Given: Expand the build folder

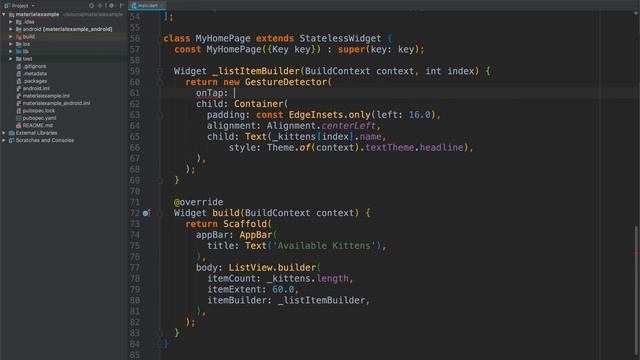Looking at the screenshot, I should pos(11,36).
